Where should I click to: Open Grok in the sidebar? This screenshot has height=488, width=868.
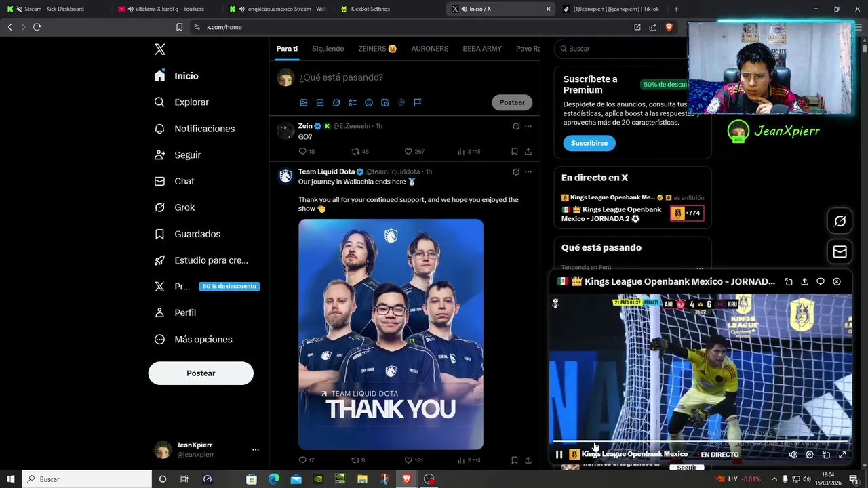coord(174,207)
